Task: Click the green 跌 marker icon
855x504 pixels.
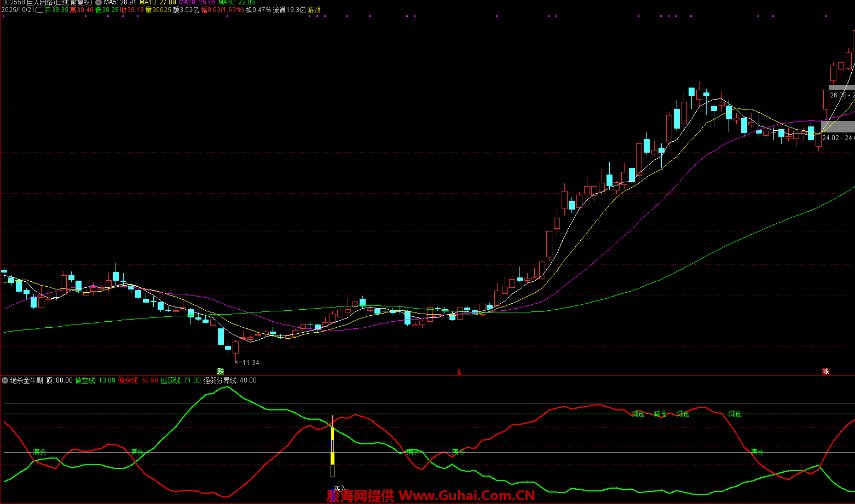Action: (221, 371)
